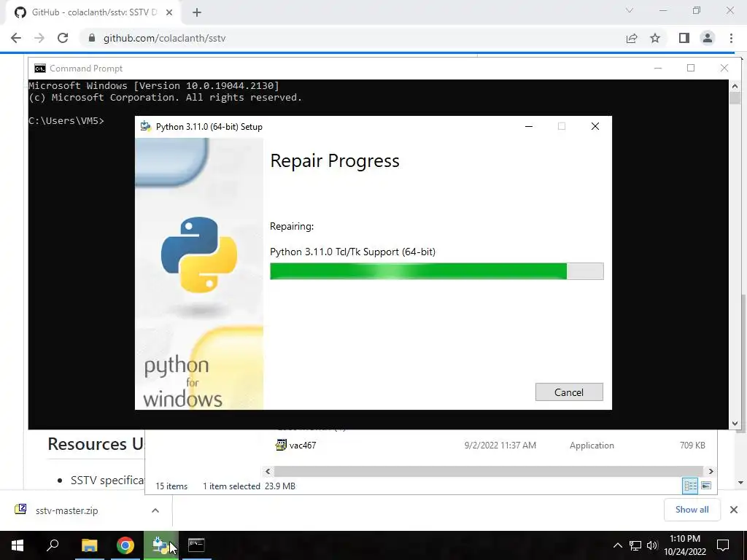The width and height of the screenshot is (747, 560).
Task: Close the GitHub sstv tab
Action: [x=169, y=12]
